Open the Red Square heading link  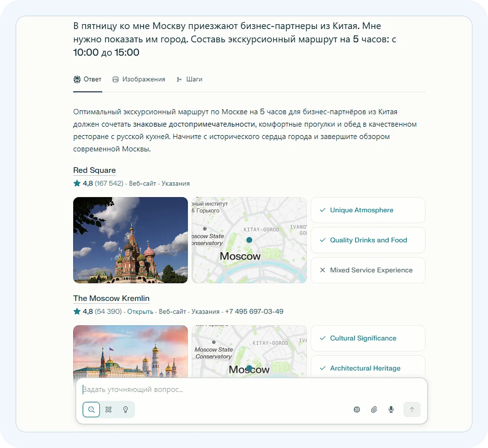tap(94, 170)
